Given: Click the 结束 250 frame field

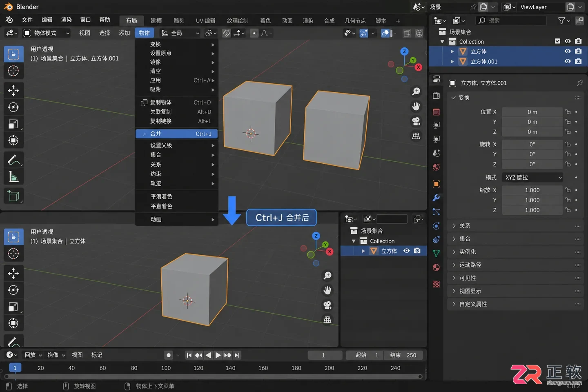Looking at the screenshot, I should coord(403,355).
